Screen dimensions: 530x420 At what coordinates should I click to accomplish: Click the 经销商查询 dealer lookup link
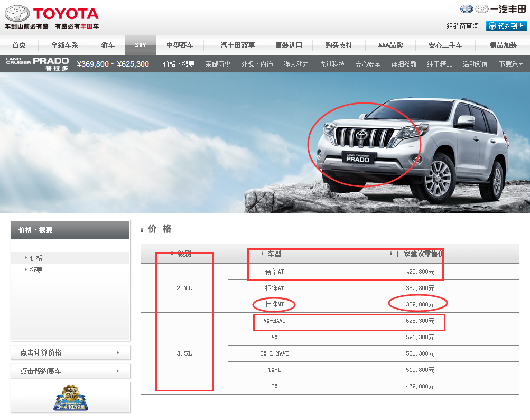462,26
